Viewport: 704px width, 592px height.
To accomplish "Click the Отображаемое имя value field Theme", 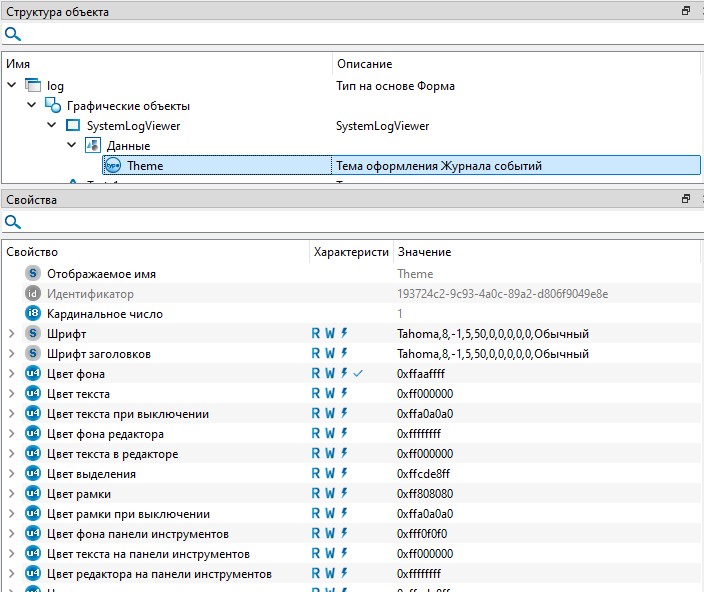I will click(415, 274).
